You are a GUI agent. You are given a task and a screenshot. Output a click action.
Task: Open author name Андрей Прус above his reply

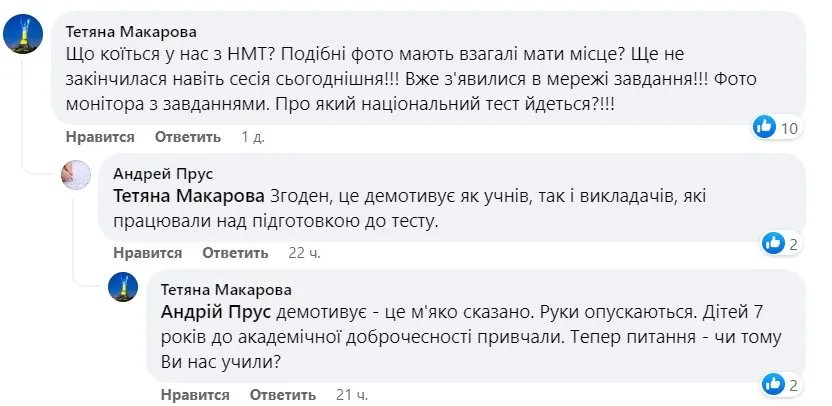[163, 173]
